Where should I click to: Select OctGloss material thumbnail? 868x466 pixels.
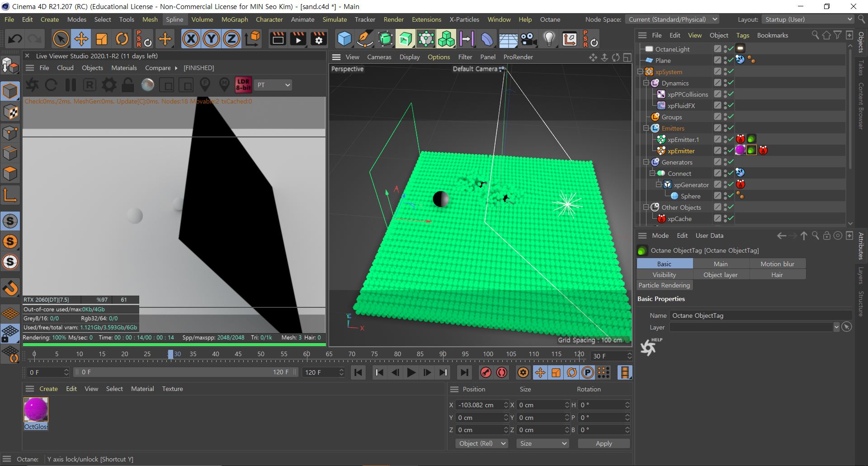36,410
